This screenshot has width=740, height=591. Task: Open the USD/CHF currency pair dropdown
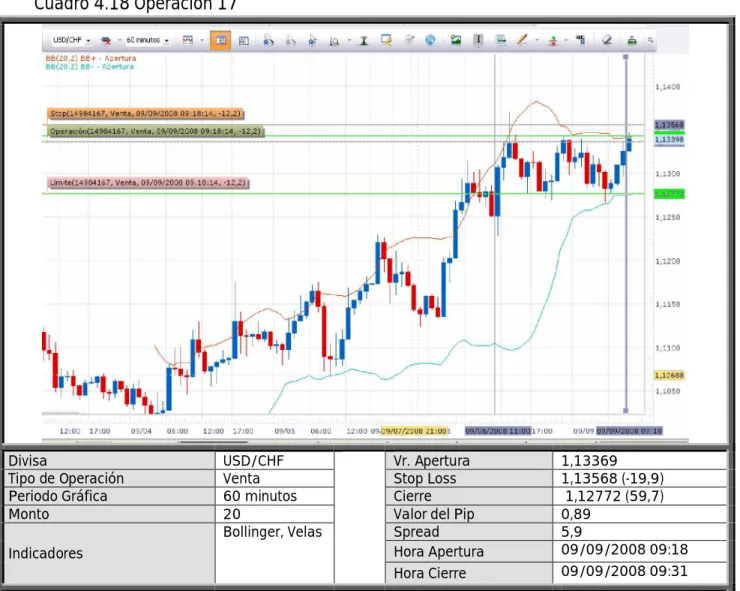(71, 40)
